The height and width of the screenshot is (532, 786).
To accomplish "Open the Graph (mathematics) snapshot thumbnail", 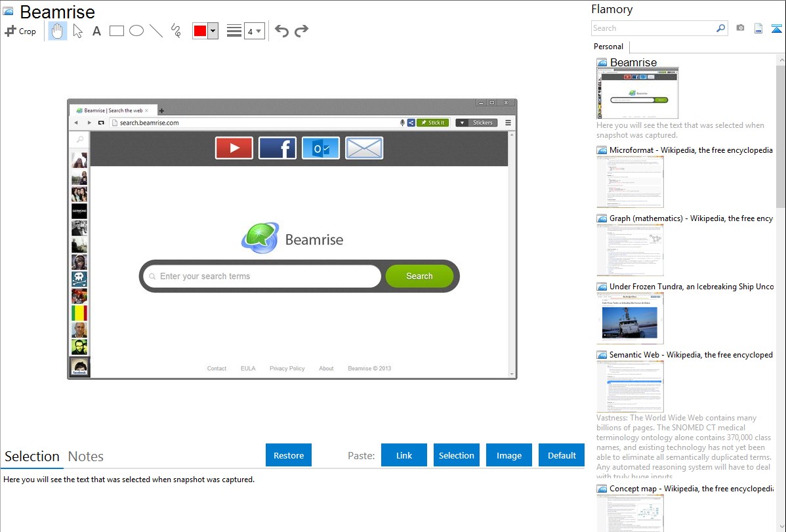I will pyautogui.click(x=630, y=250).
